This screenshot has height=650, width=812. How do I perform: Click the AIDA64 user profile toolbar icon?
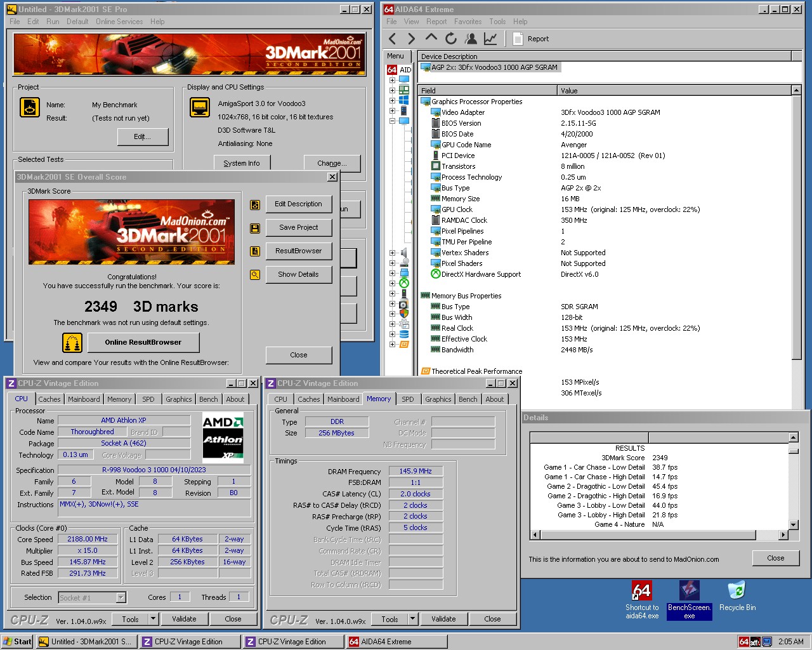[471, 39]
